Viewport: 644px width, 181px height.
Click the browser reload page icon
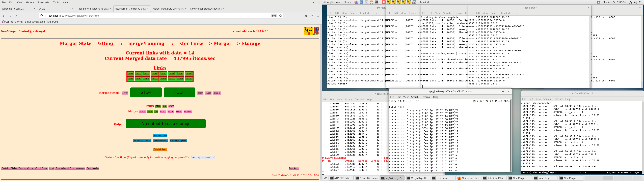16,16
